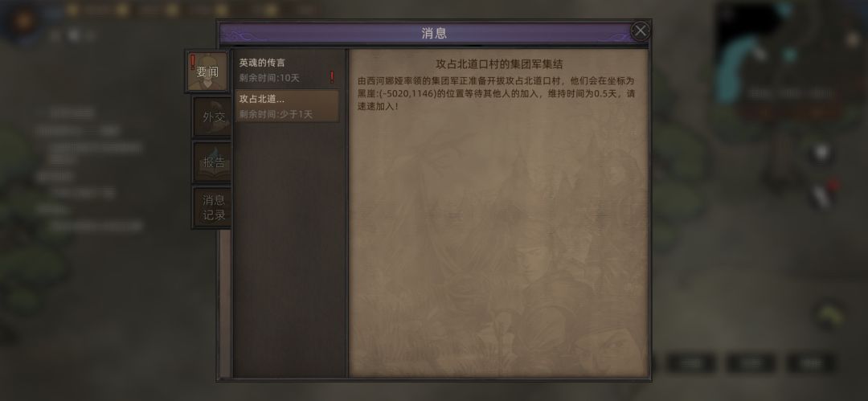The image size is (868, 401).
Task: Open the 外交 diplomacy tab
Action: (213, 117)
